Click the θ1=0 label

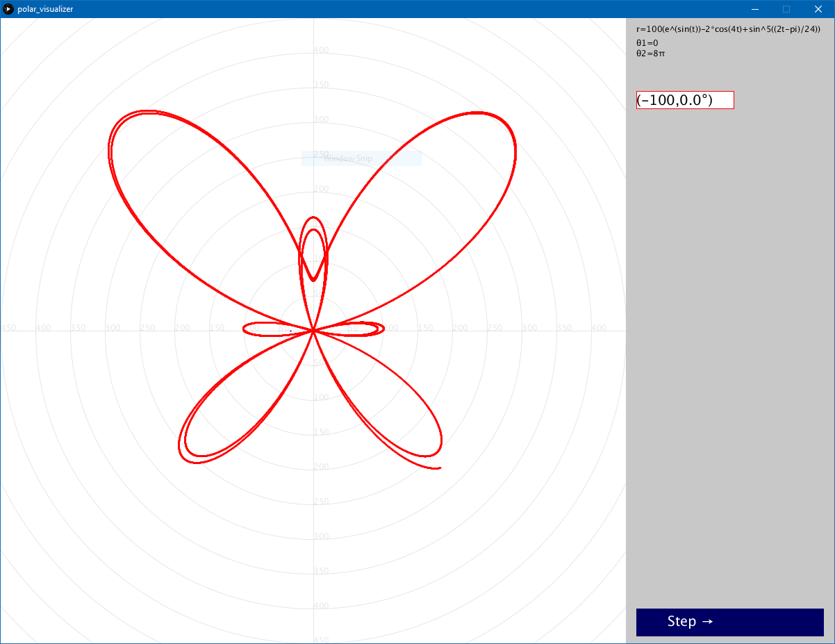tap(647, 43)
